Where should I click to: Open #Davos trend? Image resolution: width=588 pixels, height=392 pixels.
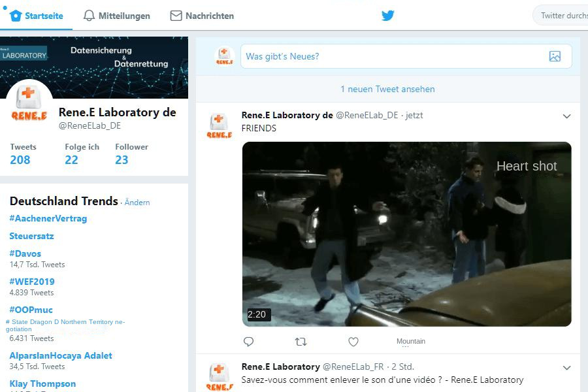point(25,253)
